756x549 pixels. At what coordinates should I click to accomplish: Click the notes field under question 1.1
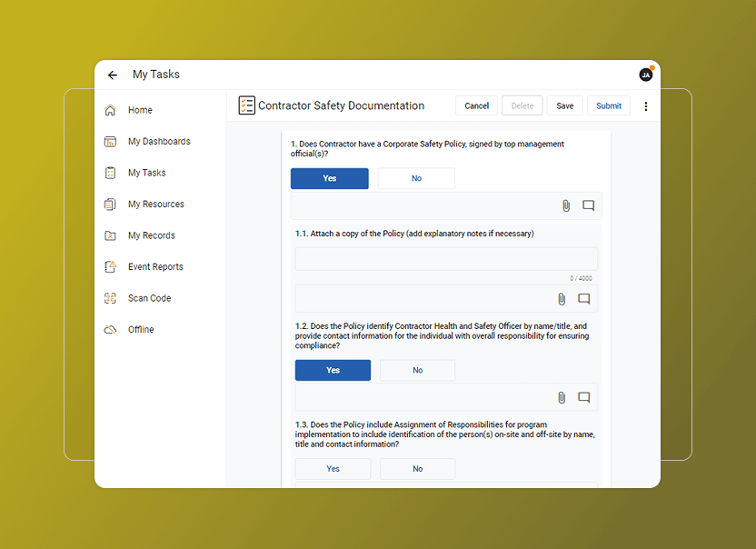pyautogui.click(x=445, y=258)
